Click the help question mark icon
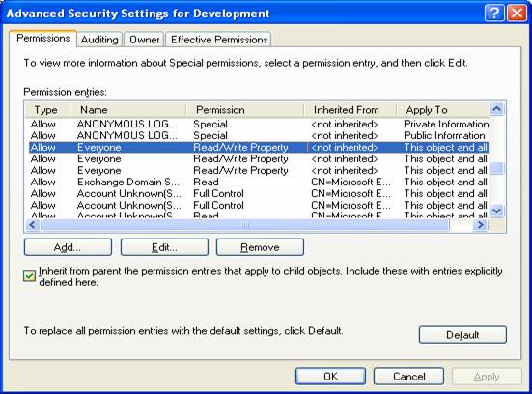Screen dimensions: 532x394 pyautogui.click(x=494, y=14)
